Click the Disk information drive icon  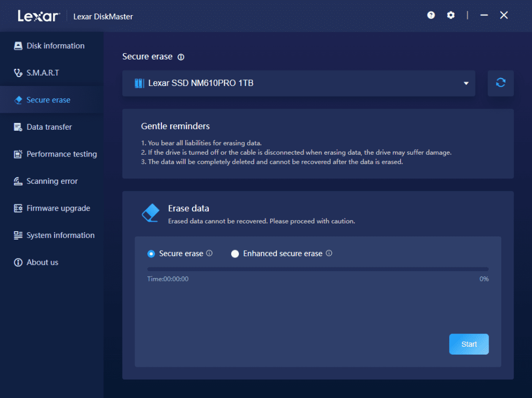pyautogui.click(x=18, y=46)
